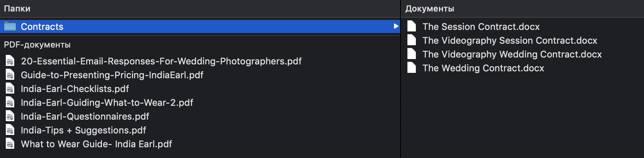The image size is (644, 158).
Task: Click the Guide-to-Presenting-Pricing PDF file icon
Action: 10,75
